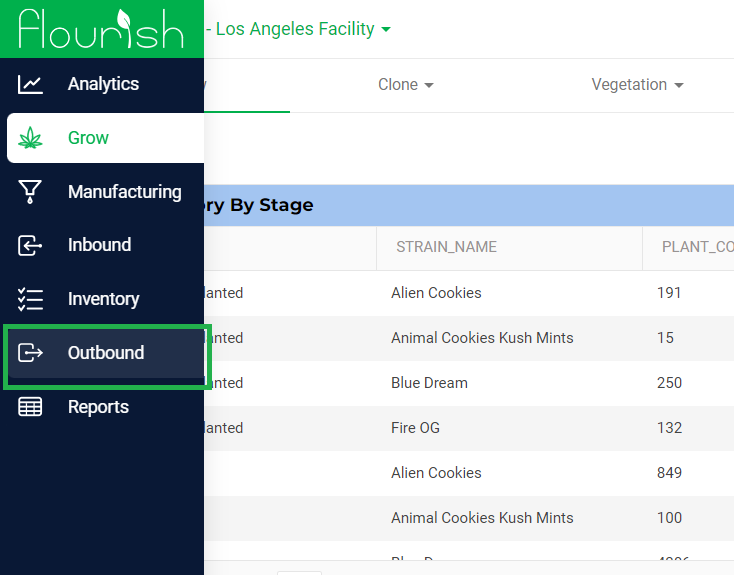Open the Inventory section label
The height and width of the screenshot is (575, 734).
tap(103, 299)
